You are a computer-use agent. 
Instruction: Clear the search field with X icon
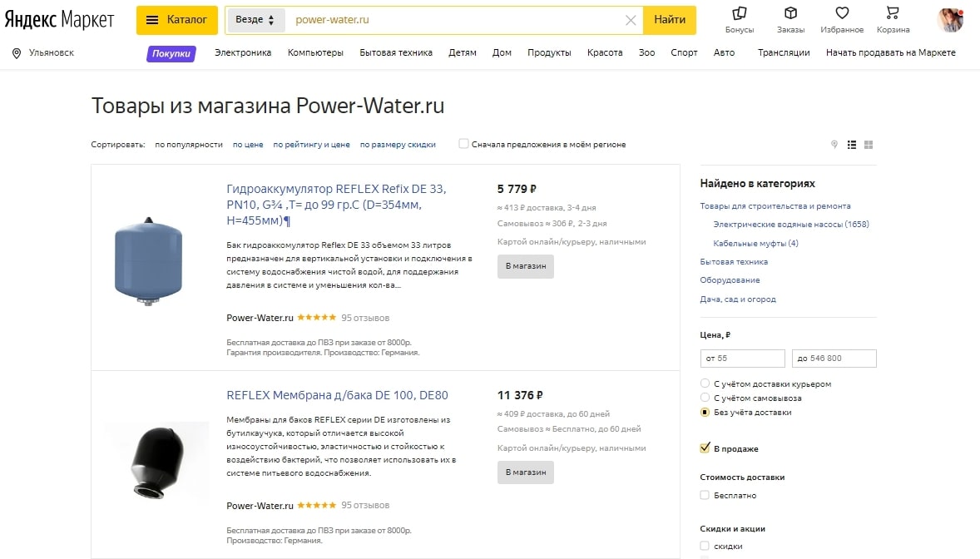(631, 20)
